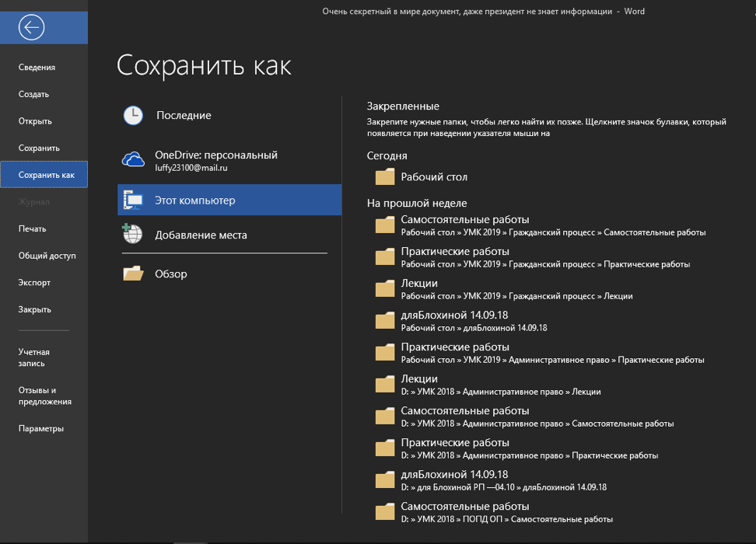
Task: Select Экспорт in the sidebar
Action: (x=44, y=283)
